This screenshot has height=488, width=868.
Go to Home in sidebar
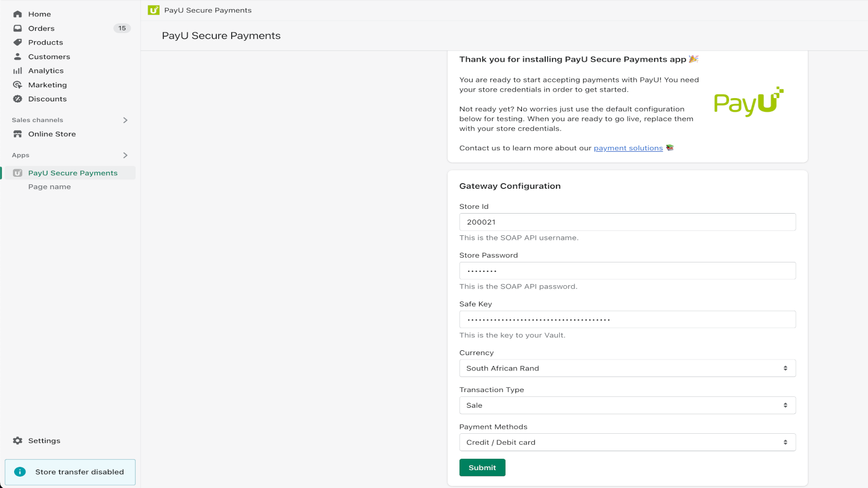point(40,14)
